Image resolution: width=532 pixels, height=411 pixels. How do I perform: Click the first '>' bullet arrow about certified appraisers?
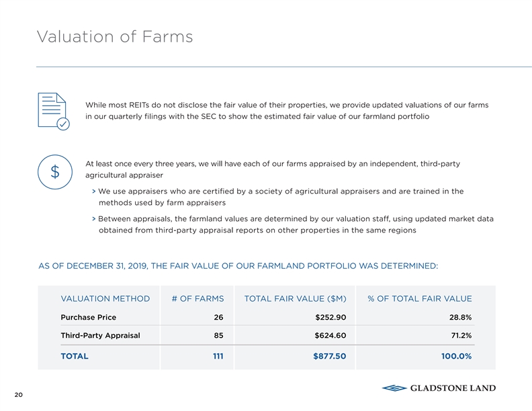coord(93,191)
